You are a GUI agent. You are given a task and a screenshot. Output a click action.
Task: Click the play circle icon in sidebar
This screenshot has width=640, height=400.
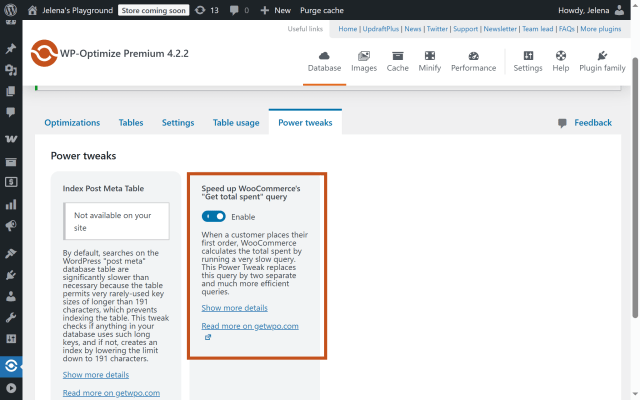coord(11,388)
